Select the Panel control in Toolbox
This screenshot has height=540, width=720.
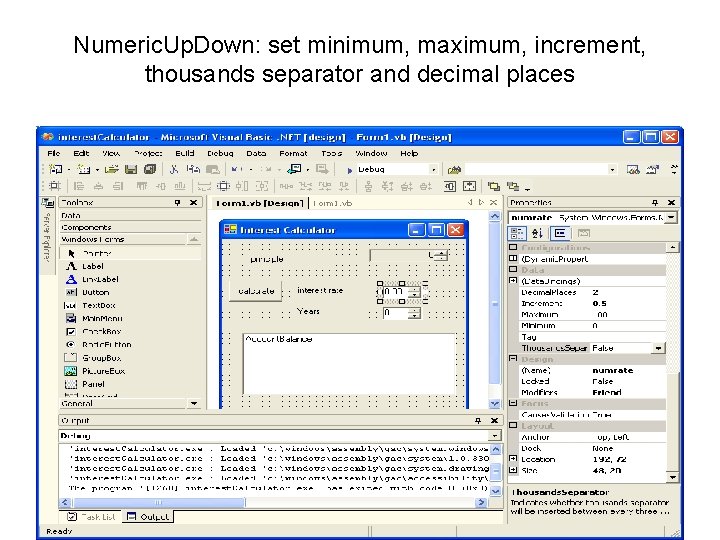click(130, 384)
